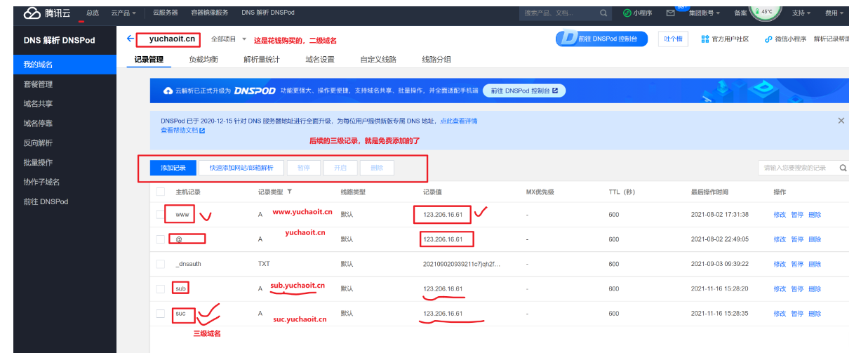Click the TXT record value 20210902039211c7jqh2f...

coord(462,264)
